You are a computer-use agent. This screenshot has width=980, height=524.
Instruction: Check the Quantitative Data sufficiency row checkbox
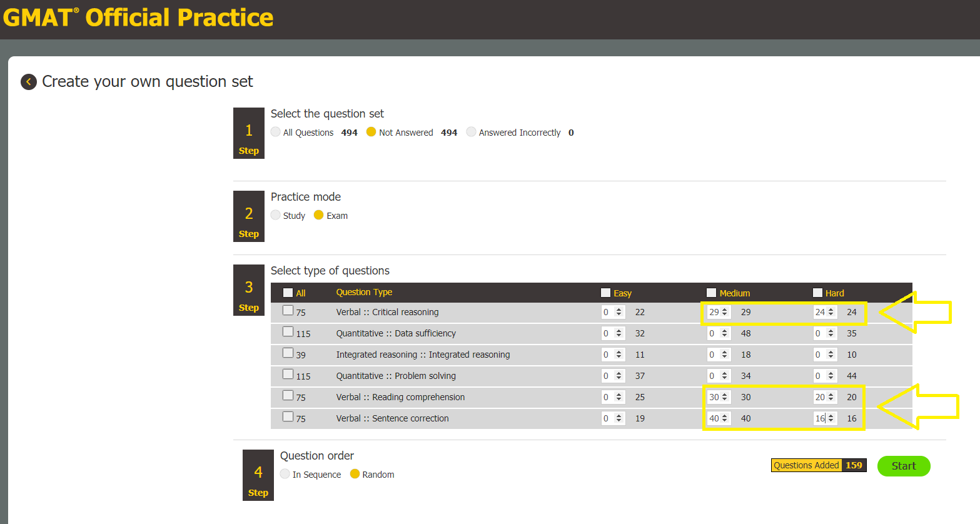(288, 331)
